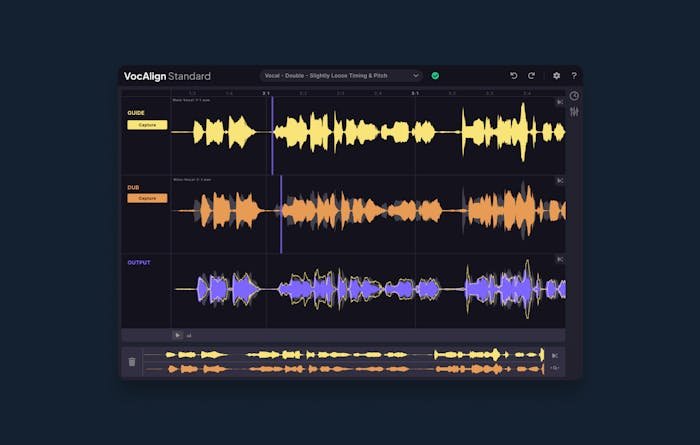Open help with the question mark icon
Image resolution: width=700 pixels, height=445 pixels.
coord(574,75)
